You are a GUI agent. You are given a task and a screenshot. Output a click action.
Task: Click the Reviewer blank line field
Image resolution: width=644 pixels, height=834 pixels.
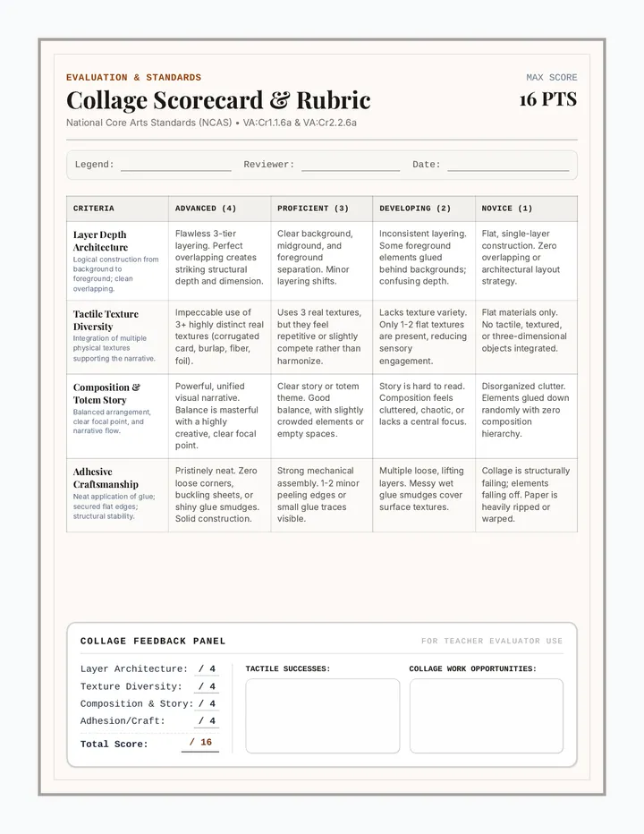click(351, 166)
